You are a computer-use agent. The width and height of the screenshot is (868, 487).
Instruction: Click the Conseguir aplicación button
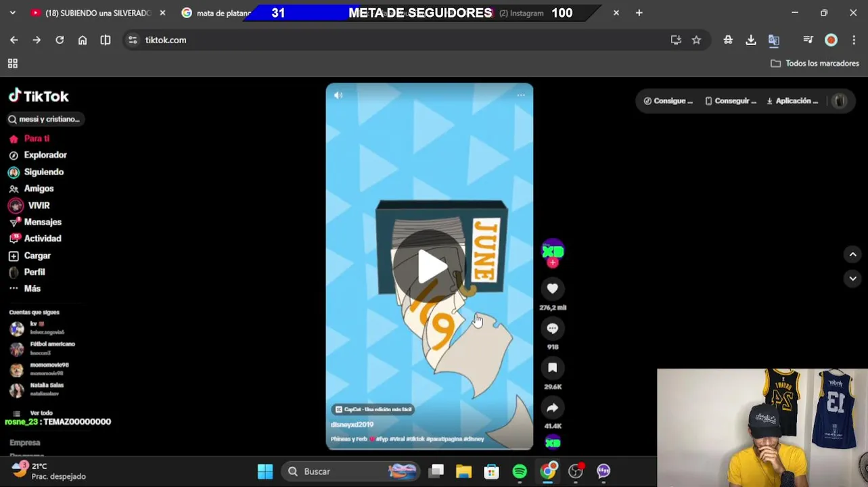731,101
